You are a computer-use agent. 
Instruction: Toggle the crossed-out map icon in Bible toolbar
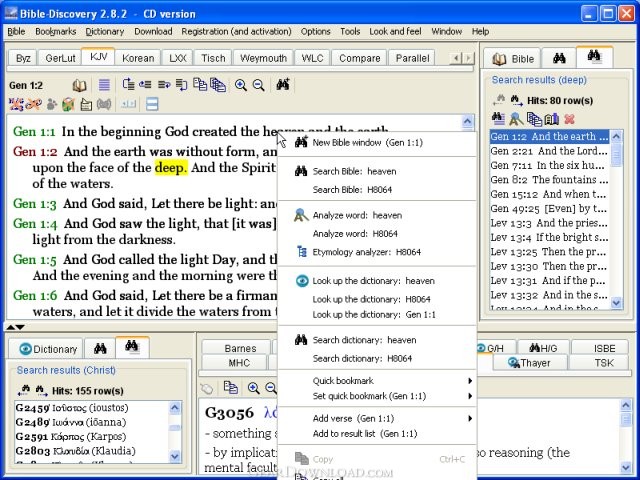coord(68,104)
